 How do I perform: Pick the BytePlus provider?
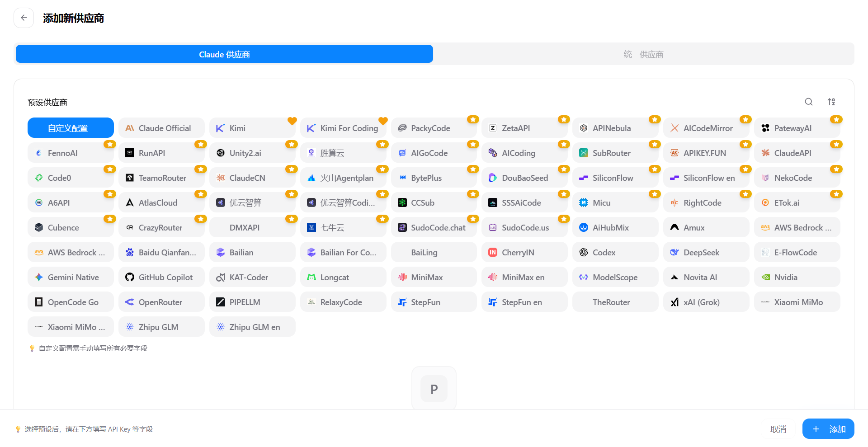click(434, 178)
